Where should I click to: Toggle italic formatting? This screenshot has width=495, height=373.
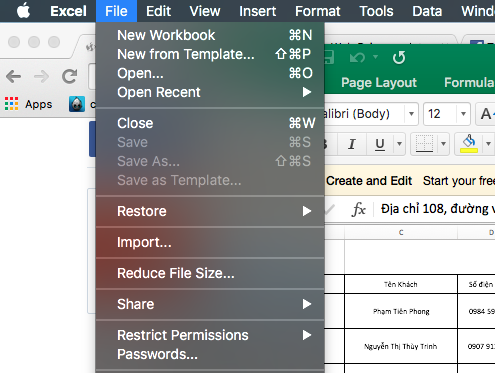point(352,144)
